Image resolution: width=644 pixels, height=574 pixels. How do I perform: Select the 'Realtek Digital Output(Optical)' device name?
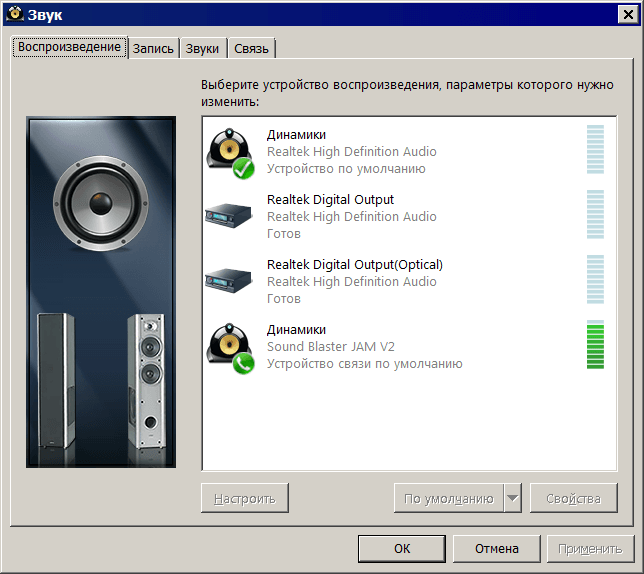(355, 265)
